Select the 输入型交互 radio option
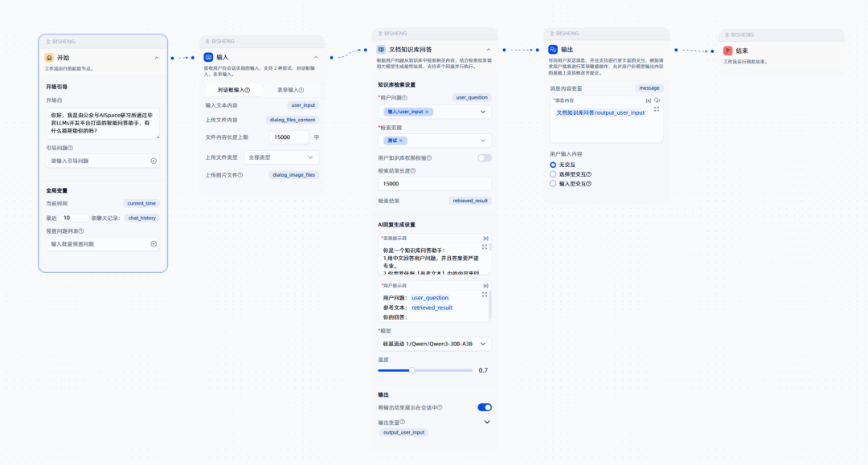This screenshot has width=868, height=465. click(x=552, y=184)
